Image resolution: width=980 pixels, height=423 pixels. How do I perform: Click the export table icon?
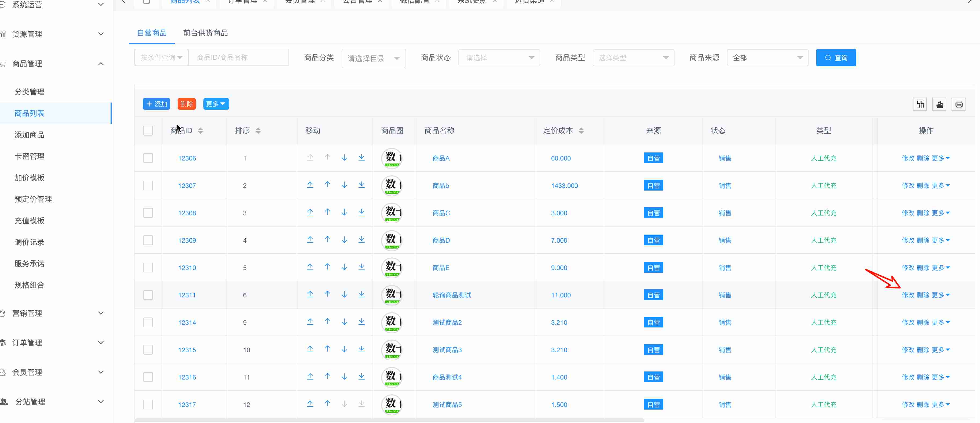click(939, 104)
